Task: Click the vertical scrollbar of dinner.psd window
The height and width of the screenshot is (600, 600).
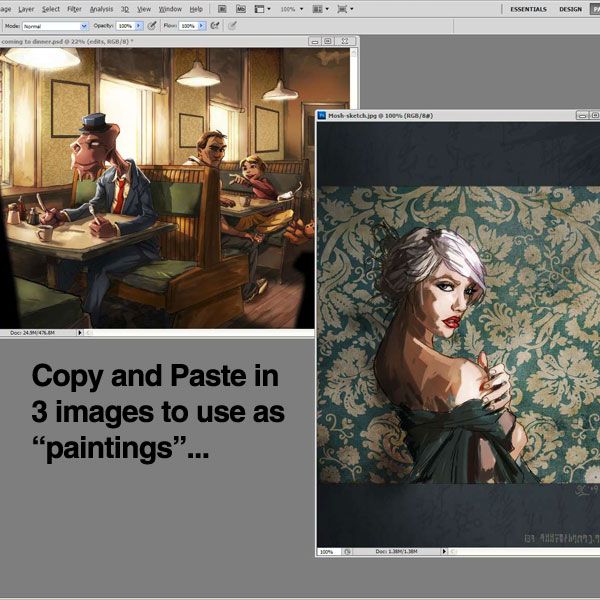Action: pyautogui.click(x=355, y=78)
